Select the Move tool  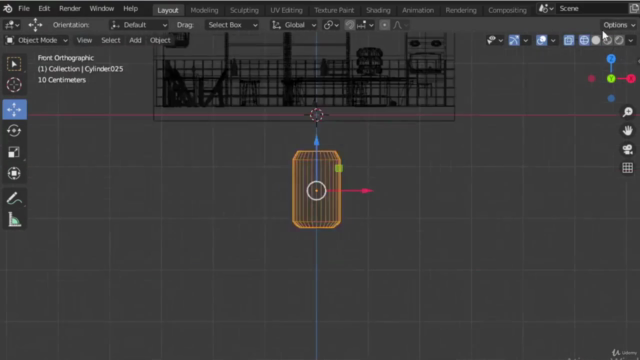(14, 109)
